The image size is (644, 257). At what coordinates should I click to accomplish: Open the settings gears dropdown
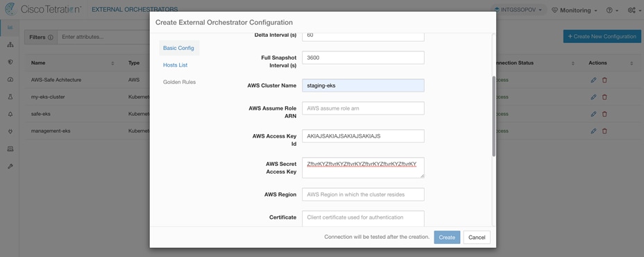point(634,10)
